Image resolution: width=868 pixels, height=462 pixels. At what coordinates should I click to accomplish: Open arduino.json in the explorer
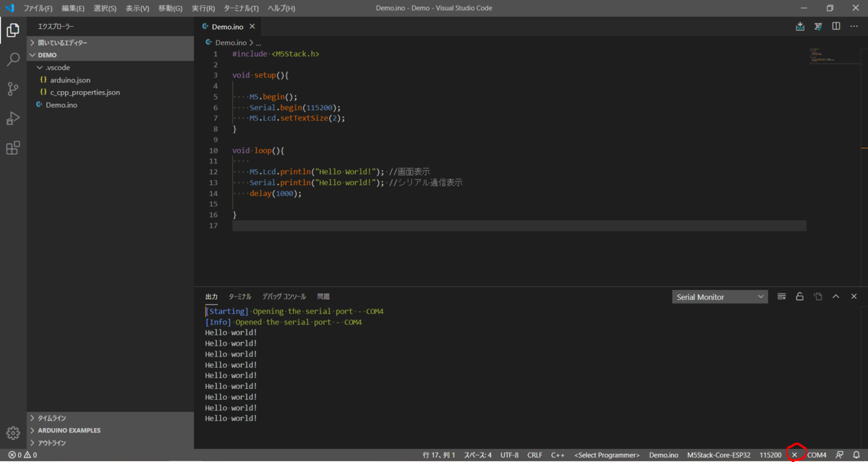[x=110, y=80]
